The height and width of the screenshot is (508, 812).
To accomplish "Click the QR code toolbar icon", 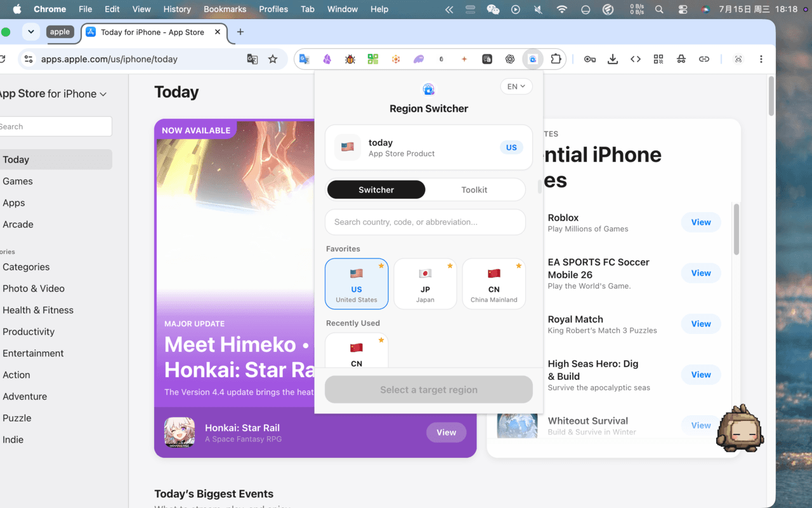I will (x=658, y=59).
